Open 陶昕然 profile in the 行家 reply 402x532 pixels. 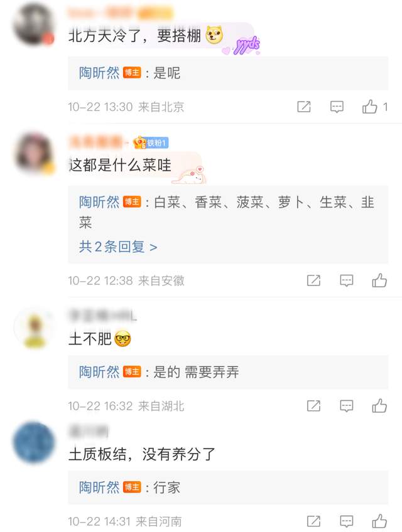tap(99, 487)
